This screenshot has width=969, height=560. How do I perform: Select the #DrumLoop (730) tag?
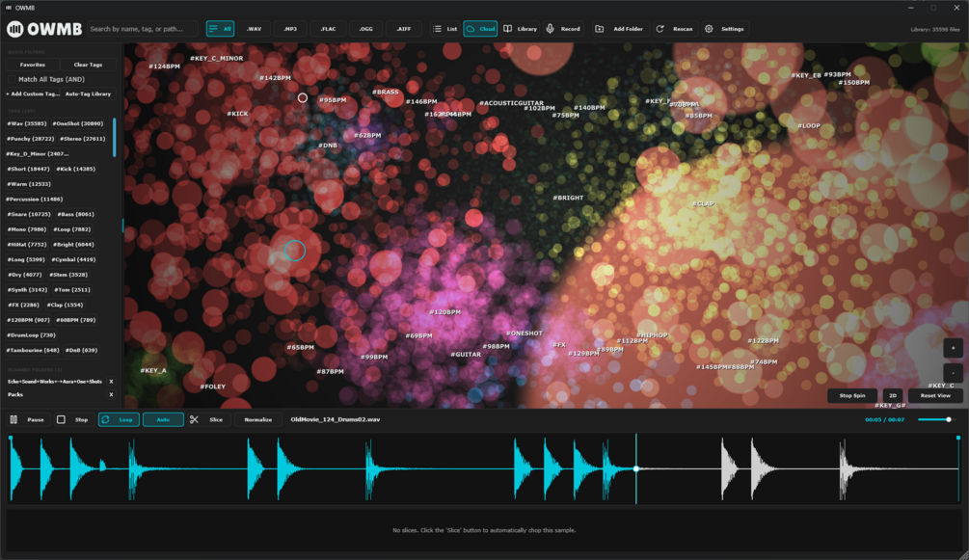[32, 335]
